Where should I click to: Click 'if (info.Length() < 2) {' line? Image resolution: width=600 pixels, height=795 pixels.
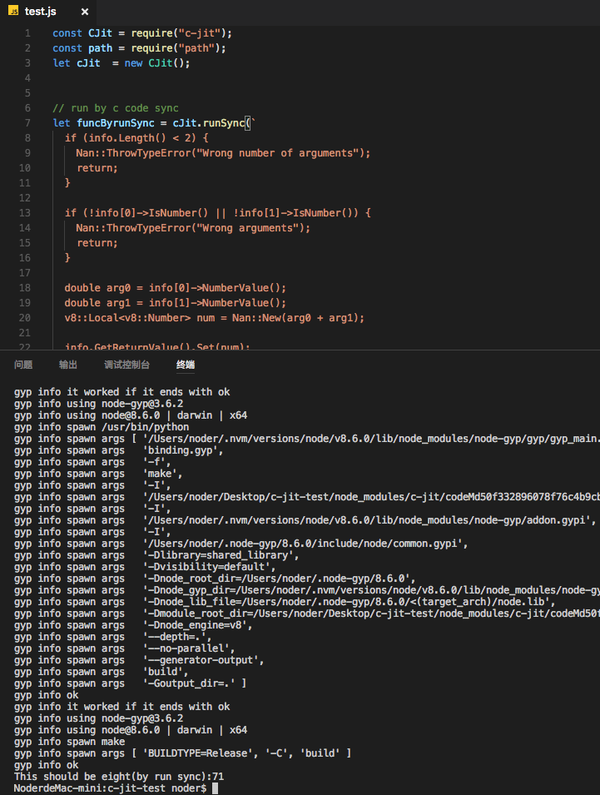tap(136, 138)
